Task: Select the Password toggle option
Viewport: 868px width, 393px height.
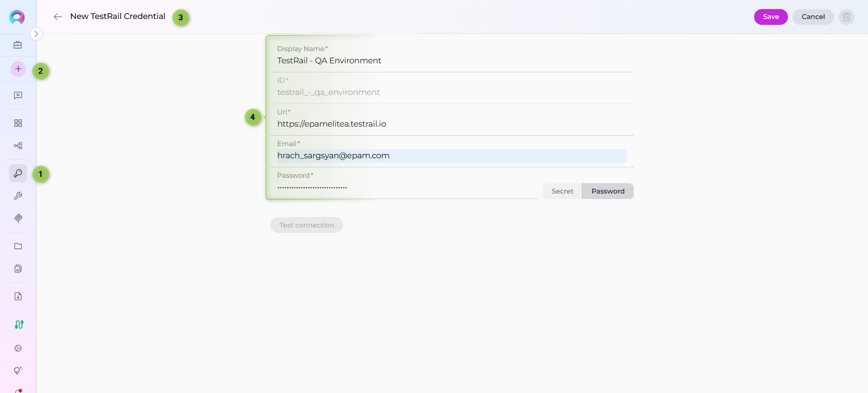Action: pos(608,191)
